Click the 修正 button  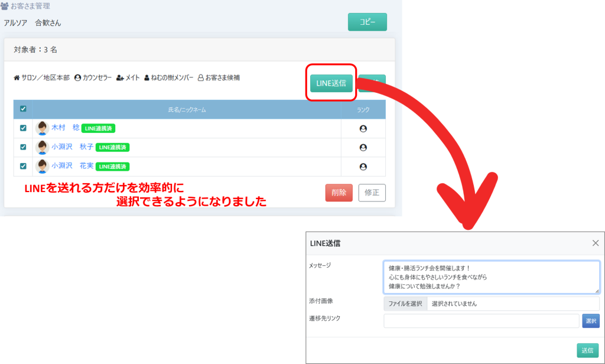click(372, 193)
